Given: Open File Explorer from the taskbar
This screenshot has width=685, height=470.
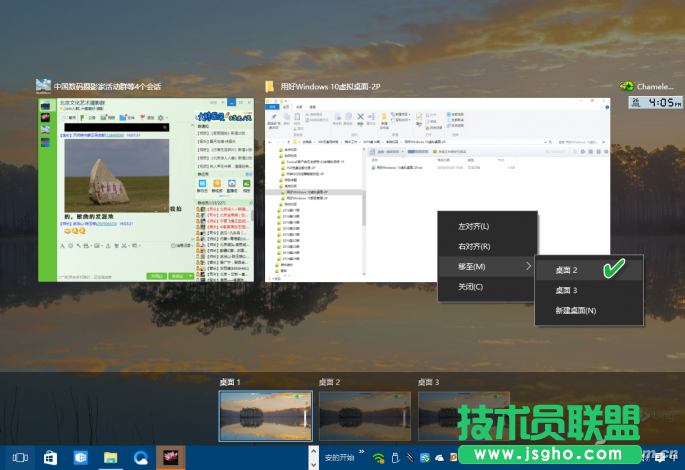Looking at the screenshot, I should coord(111,457).
